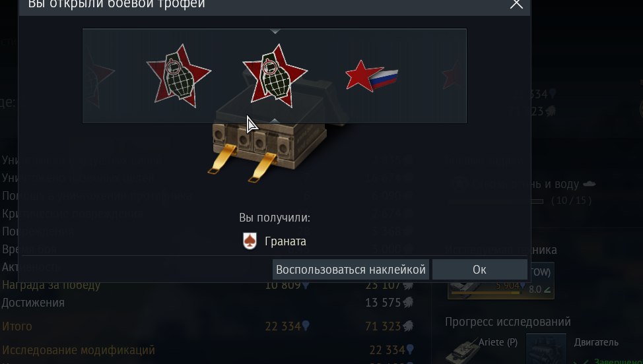Click the red star Russian flag decal
The width and height of the screenshot is (643, 364).
[372, 76]
